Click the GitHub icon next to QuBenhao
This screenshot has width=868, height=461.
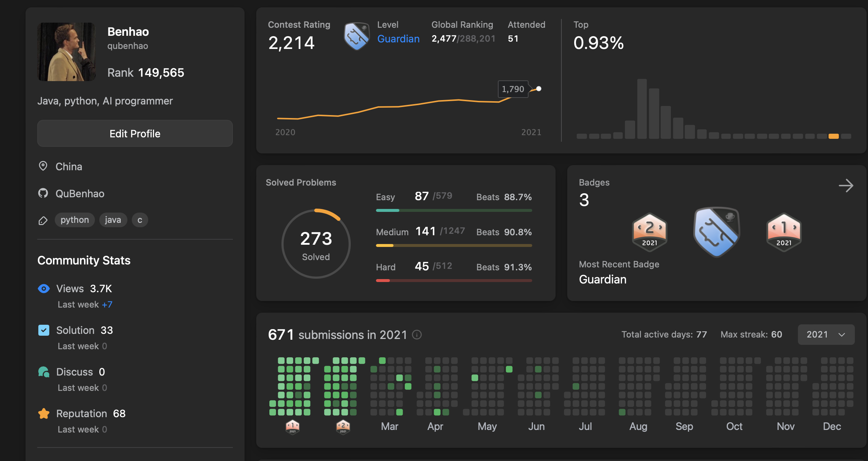tap(43, 193)
